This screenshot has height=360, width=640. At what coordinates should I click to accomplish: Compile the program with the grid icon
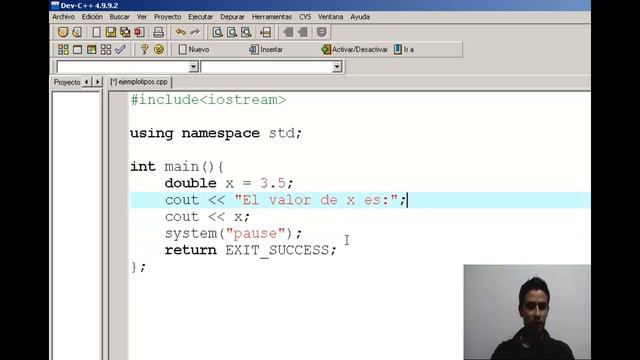[63, 49]
